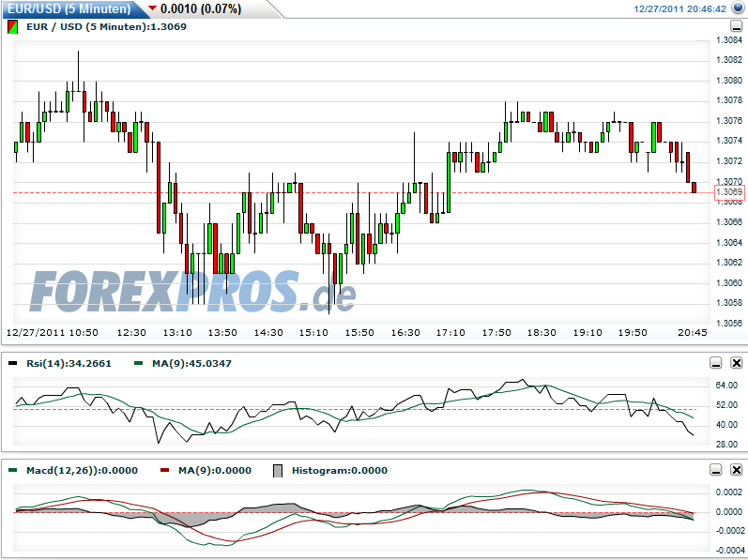Click the 13:10 time axis label
The width and height of the screenshot is (748, 560).
pos(177,333)
